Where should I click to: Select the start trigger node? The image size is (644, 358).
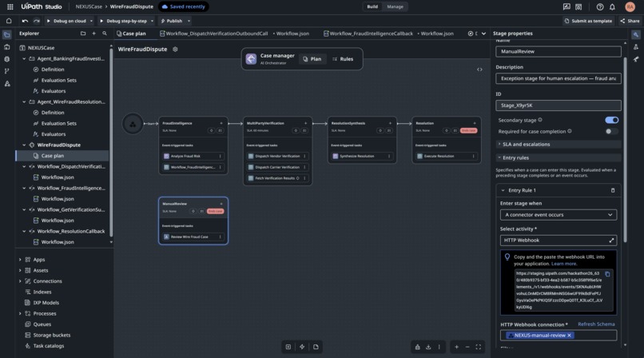point(133,124)
